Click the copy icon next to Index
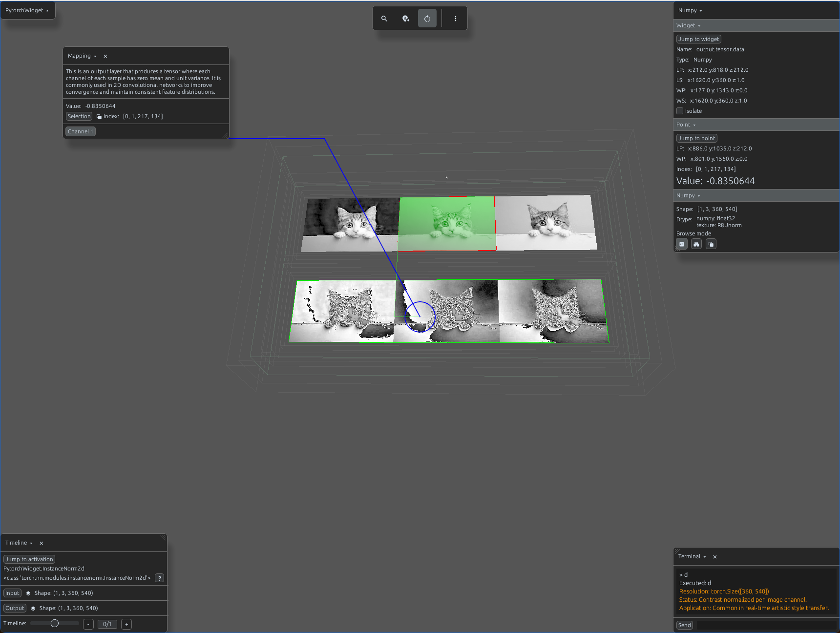 99,117
